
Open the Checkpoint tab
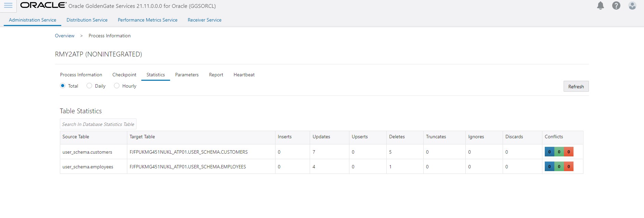pyautogui.click(x=124, y=75)
